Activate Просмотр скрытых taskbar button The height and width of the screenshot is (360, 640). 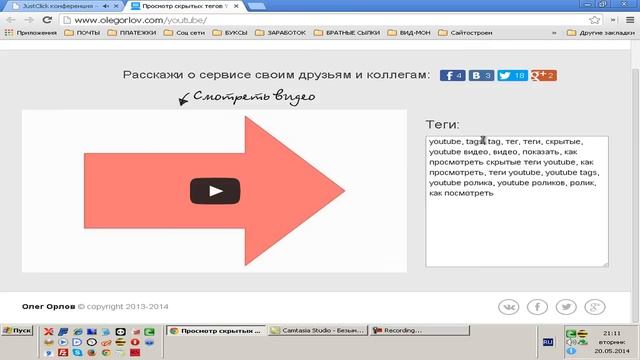(x=216, y=331)
